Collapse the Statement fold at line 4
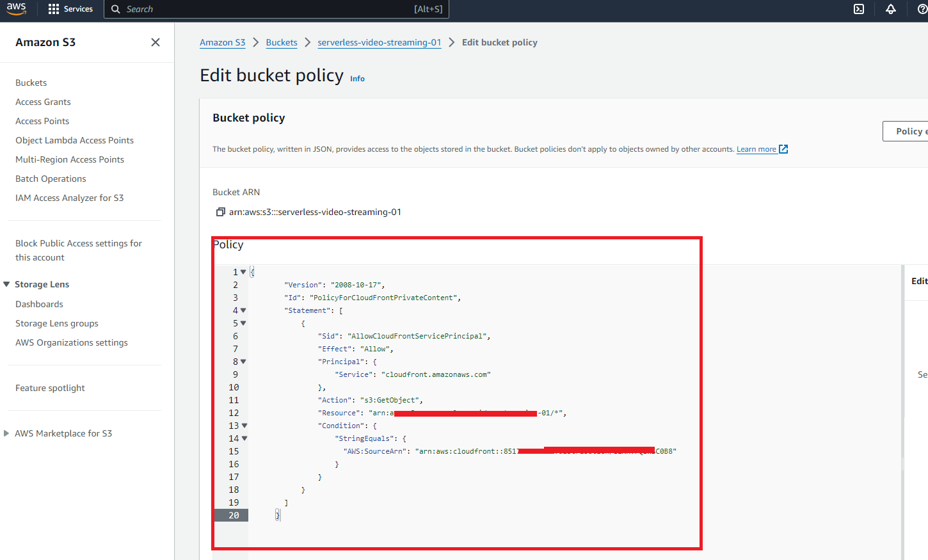This screenshot has height=560, width=928. 243,310
